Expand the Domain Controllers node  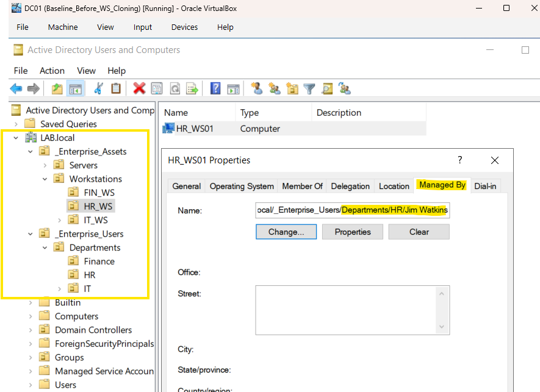click(31, 330)
